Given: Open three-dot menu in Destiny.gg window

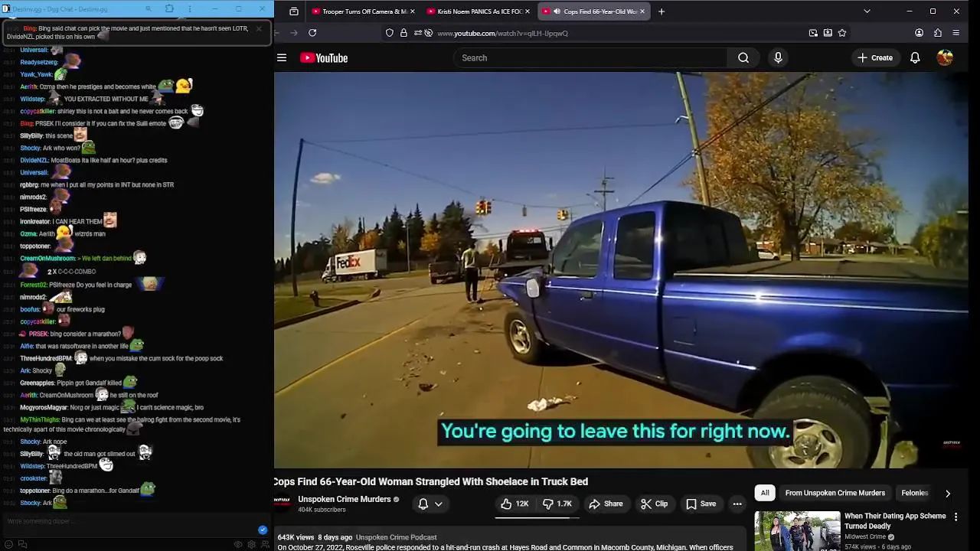Looking at the screenshot, I should click(x=190, y=9).
